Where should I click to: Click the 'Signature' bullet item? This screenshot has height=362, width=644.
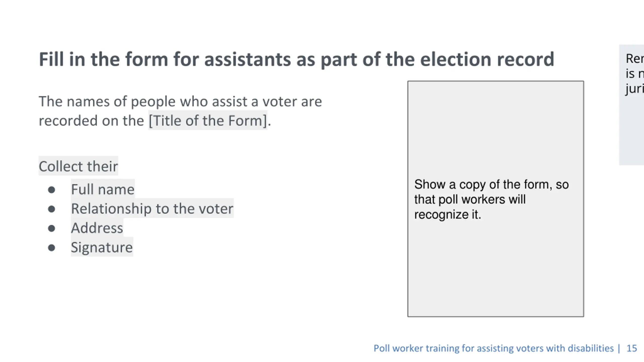point(102,247)
